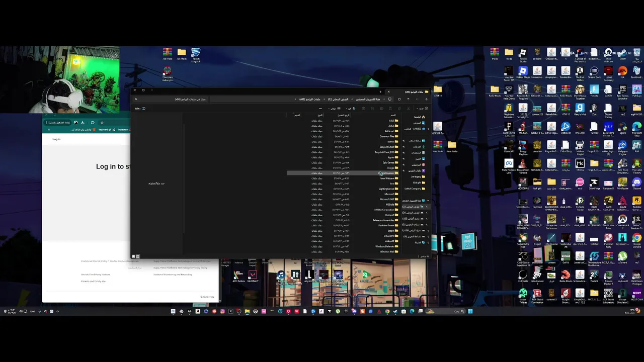Open the Hollow Knight desktop icon
644x362 pixels.
click(580, 147)
